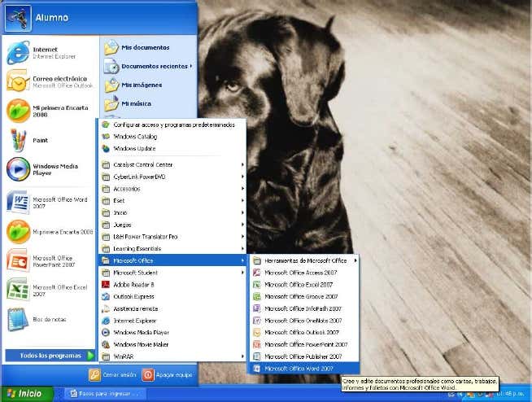This screenshot has height=402, width=532.
Task: Expand Microsoft Student folder
Action: [x=172, y=273]
